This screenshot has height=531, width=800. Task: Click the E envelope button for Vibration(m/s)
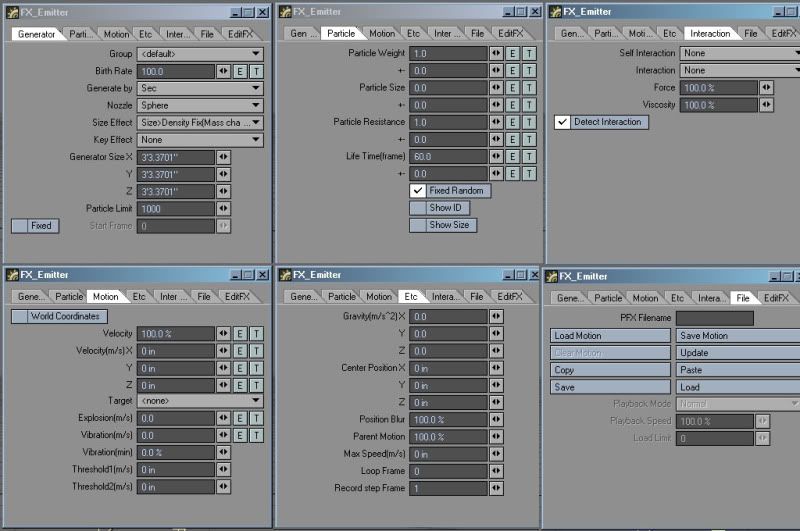click(240, 436)
